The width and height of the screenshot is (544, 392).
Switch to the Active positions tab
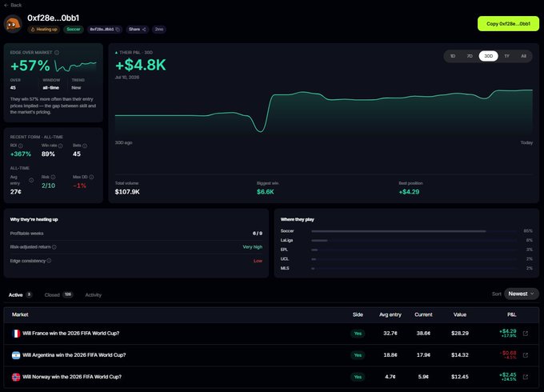click(20, 295)
